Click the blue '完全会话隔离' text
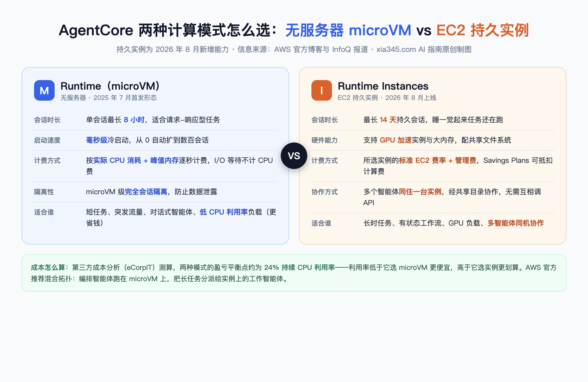 point(146,192)
